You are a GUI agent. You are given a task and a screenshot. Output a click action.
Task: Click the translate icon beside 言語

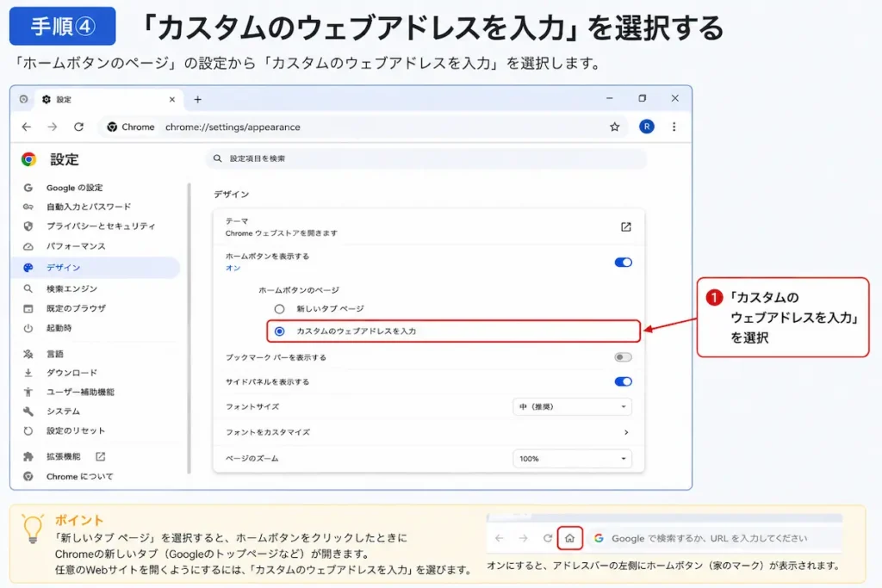(x=28, y=354)
